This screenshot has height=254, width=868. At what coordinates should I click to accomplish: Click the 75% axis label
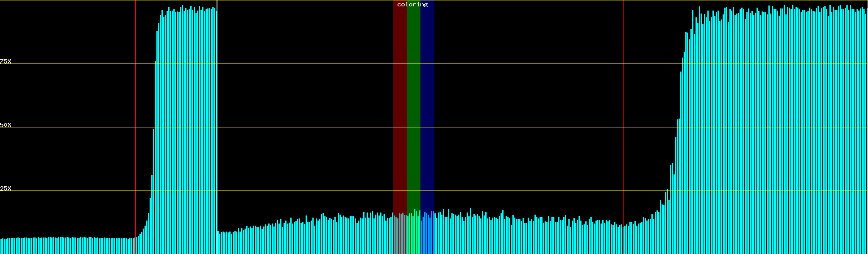tap(6, 61)
